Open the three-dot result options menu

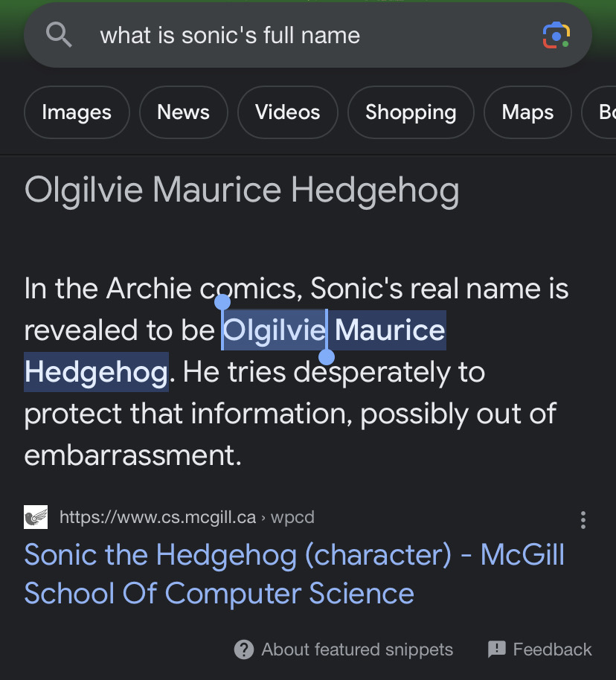click(583, 519)
